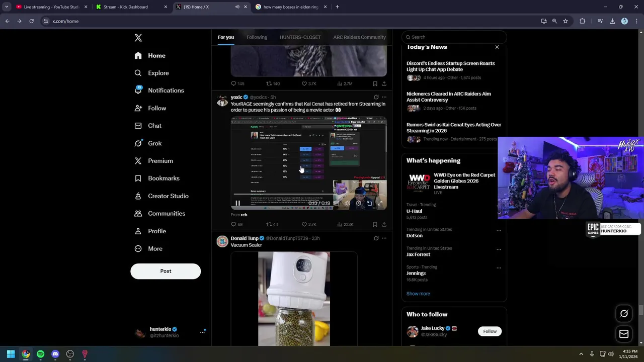This screenshot has width=644, height=362.
Task: Seek on yoxic's video progress bar
Action: pos(308,195)
